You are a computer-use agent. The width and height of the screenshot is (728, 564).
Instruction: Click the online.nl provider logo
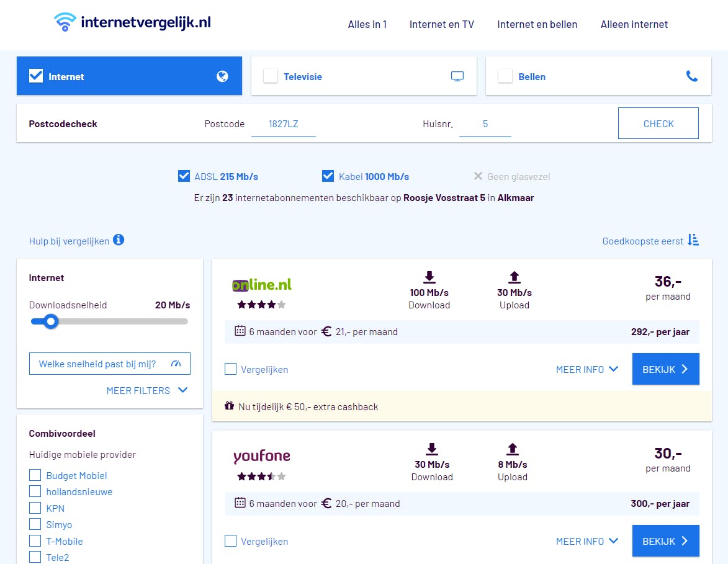[262, 285]
